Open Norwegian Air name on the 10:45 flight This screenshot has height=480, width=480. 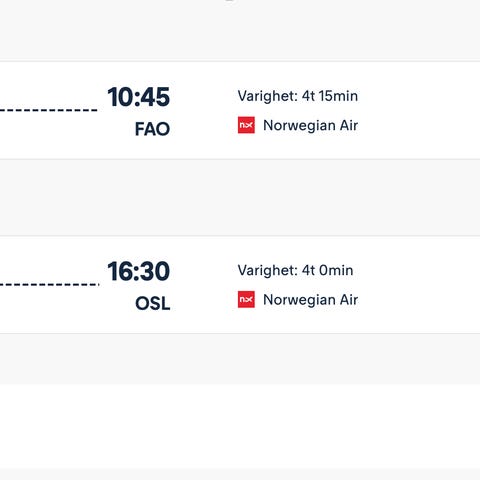pyautogui.click(x=310, y=126)
